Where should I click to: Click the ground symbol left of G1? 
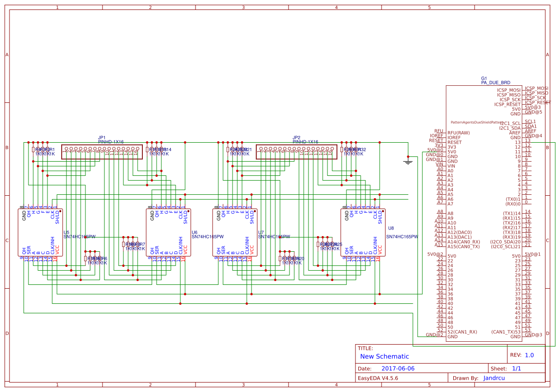click(x=408, y=160)
